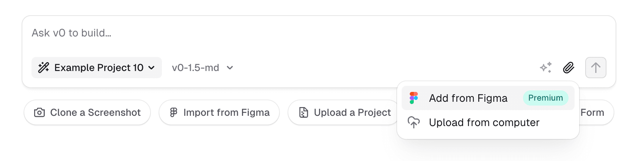Screen dimensions: 644x161
Task: Select Add from Figma menu item
Action: click(x=468, y=98)
